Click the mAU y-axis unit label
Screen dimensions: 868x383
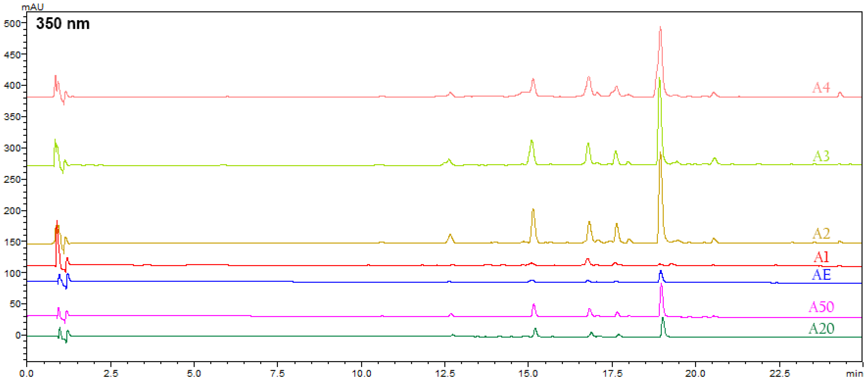click(32, 7)
